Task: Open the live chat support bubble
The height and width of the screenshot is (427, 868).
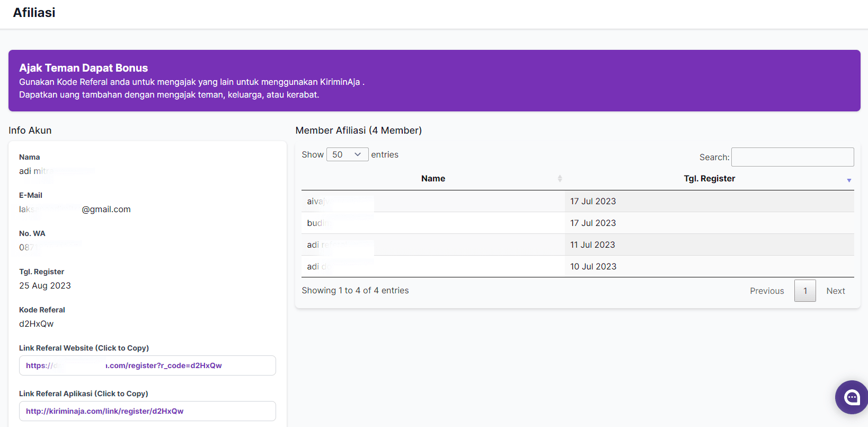Action: click(x=852, y=397)
